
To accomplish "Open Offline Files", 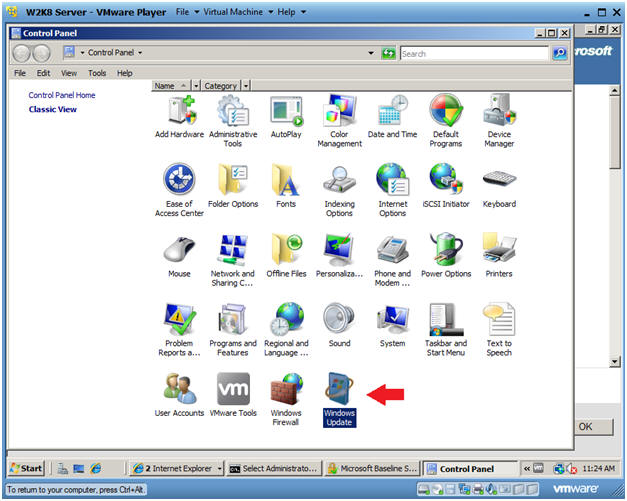I will point(286,255).
